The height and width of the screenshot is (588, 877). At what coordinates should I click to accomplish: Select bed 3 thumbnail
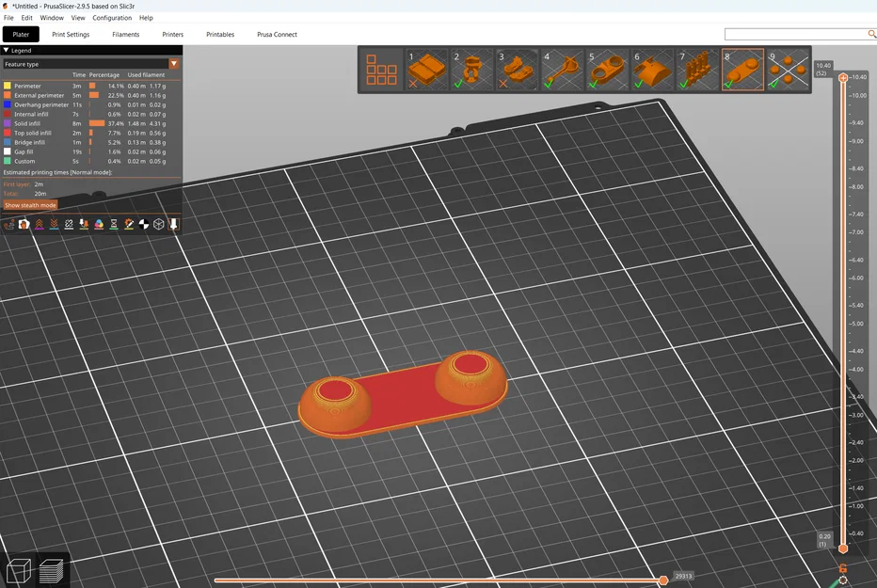coord(517,70)
